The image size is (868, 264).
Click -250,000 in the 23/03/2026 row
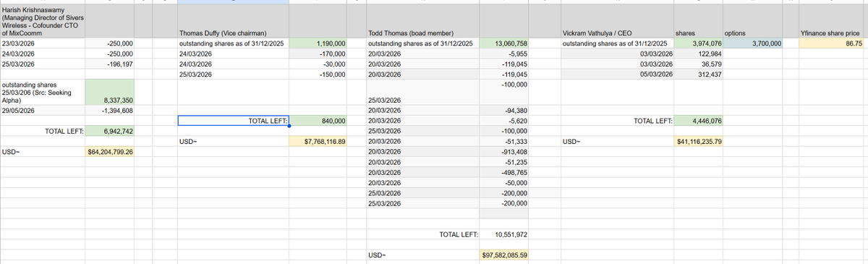coord(109,43)
